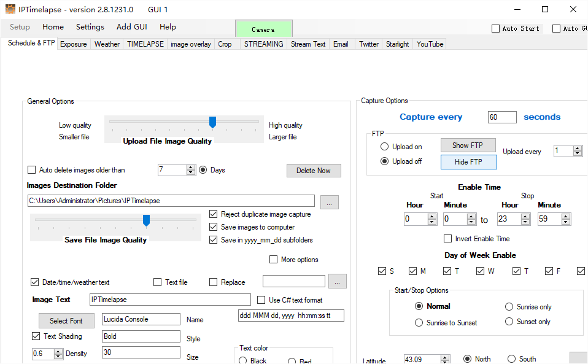The height and width of the screenshot is (364, 588).
Task: Toggle the F day of week checkbox
Action: pos(549,271)
